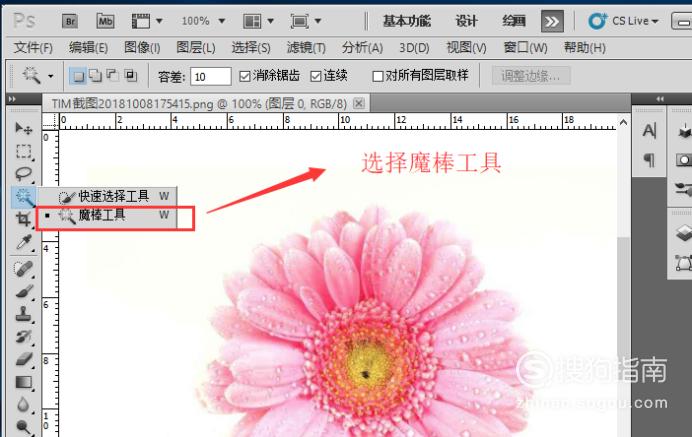Image resolution: width=692 pixels, height=437 pixels.
Task: Open the 窗口(W) menu
Action: click(x=525, y=47)
